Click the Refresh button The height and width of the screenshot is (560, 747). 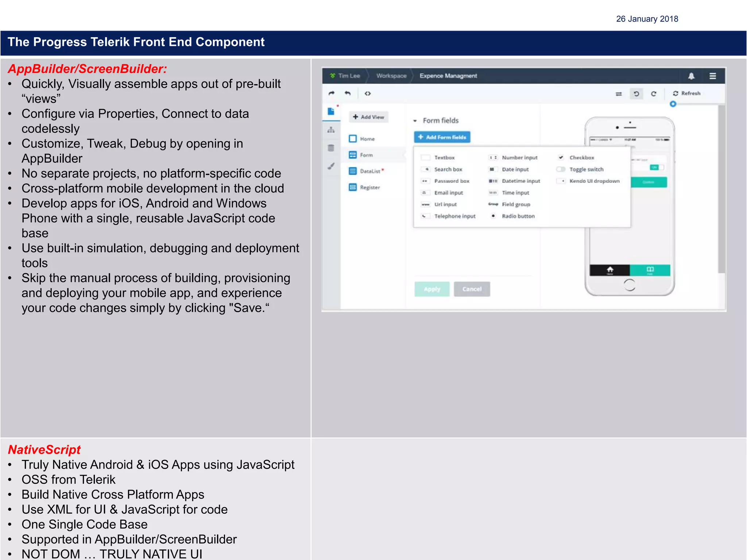pyautogui.click(x=686, y=93)
